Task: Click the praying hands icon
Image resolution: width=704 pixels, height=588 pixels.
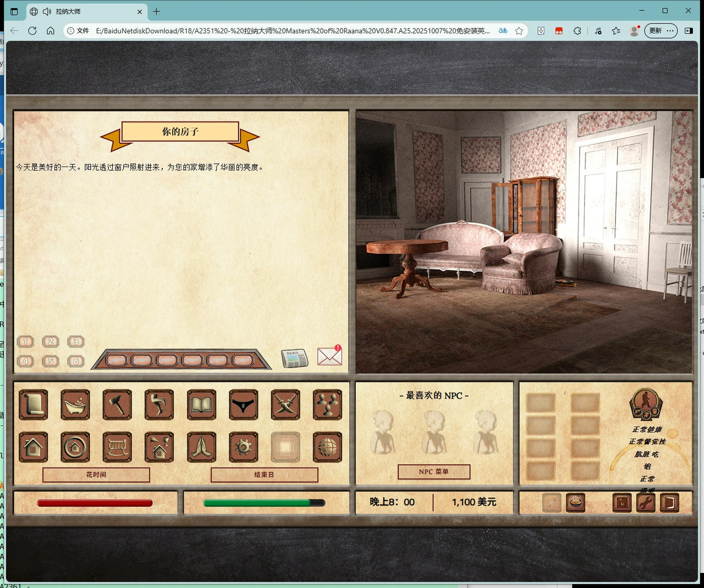Action: point(201,447)
